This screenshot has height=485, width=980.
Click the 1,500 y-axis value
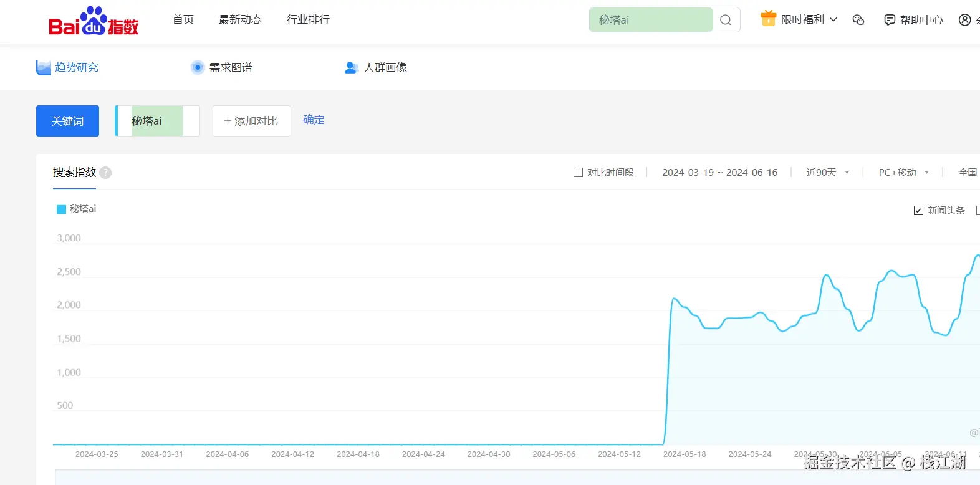tap(69, 339)
